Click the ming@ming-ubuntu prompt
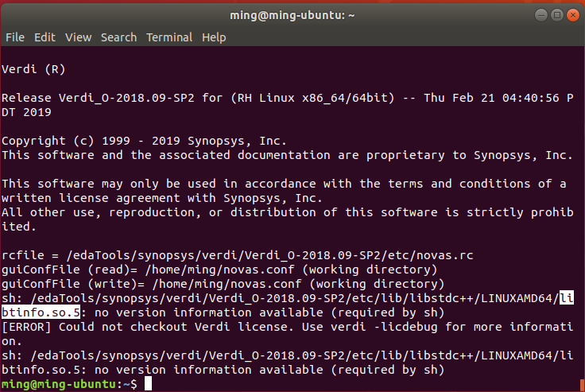 [x=69, y=384]
